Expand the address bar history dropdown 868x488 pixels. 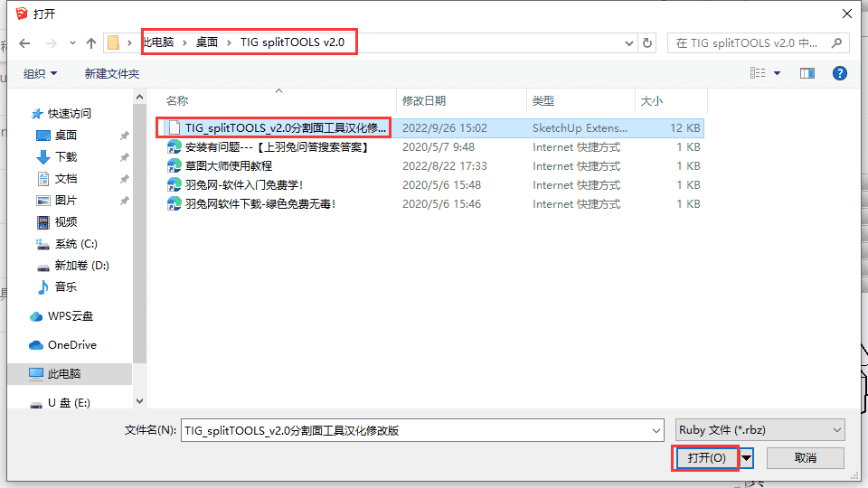pos(629,43)
